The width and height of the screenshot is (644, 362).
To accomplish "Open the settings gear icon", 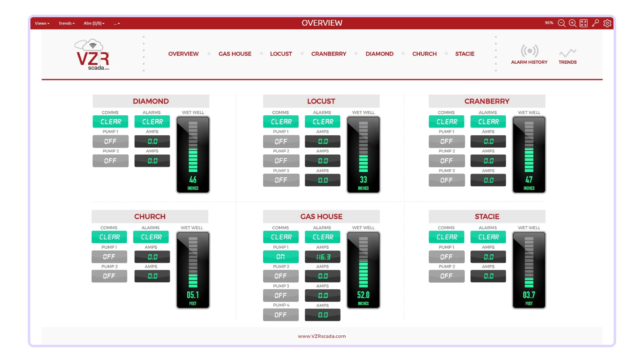I will (607, 23).
